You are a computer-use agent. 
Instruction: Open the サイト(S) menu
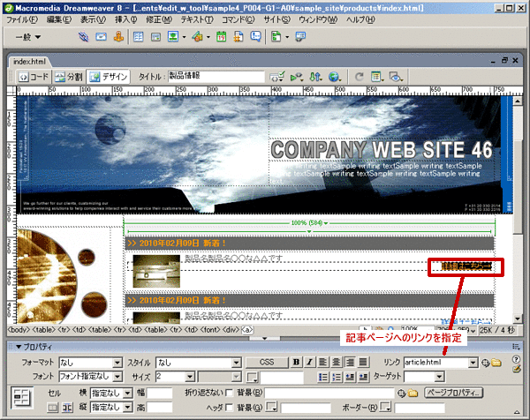[x=276, y=20]
